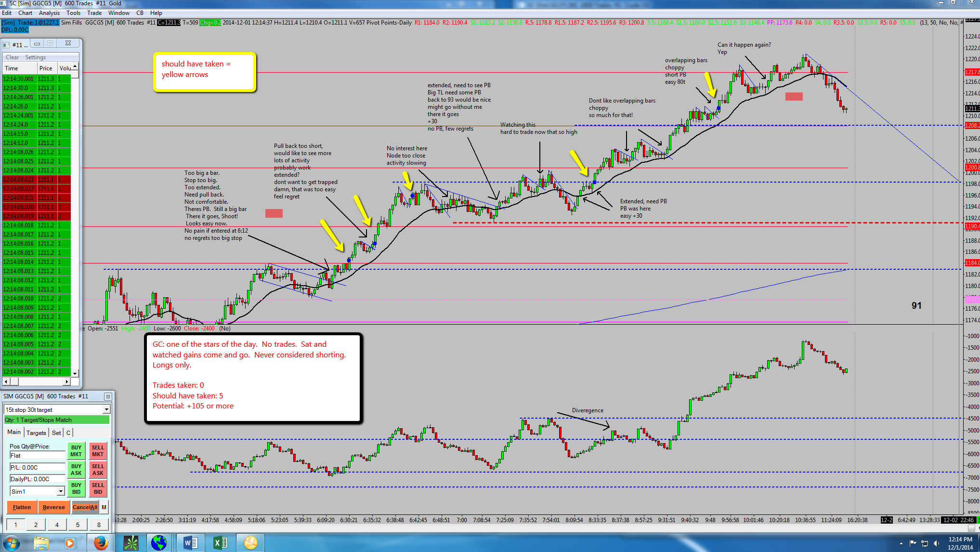Switch to the Set tab
Screen dimensions: 980x552
(56, 433)
